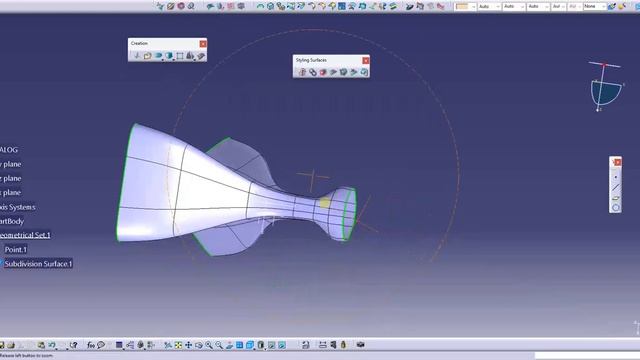The height and width of the screenshot is (360, 640).
Task: Click the Zoom In magnifier icon
Action: point(209,345)
